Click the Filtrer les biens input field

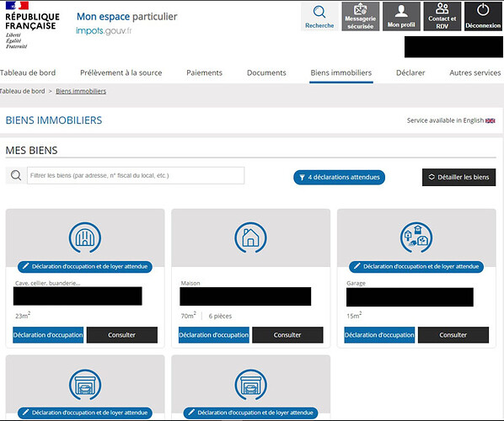tap(136, 175)
